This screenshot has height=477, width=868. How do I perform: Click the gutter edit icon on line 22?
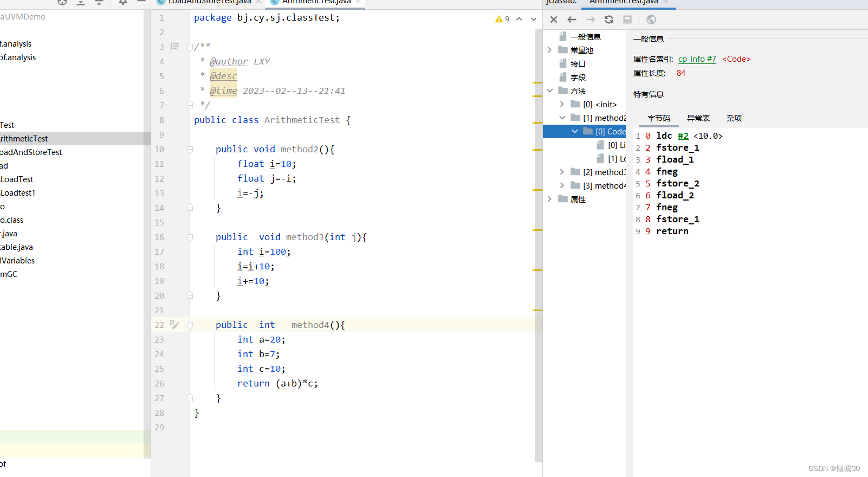coord(174,324)
